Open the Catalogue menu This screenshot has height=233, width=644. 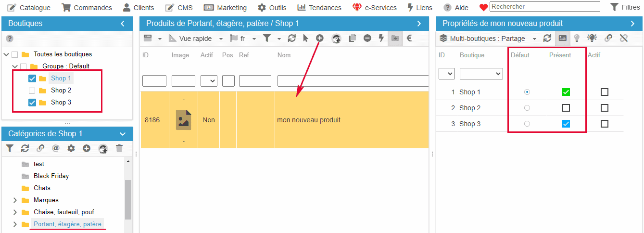[29, 8]
